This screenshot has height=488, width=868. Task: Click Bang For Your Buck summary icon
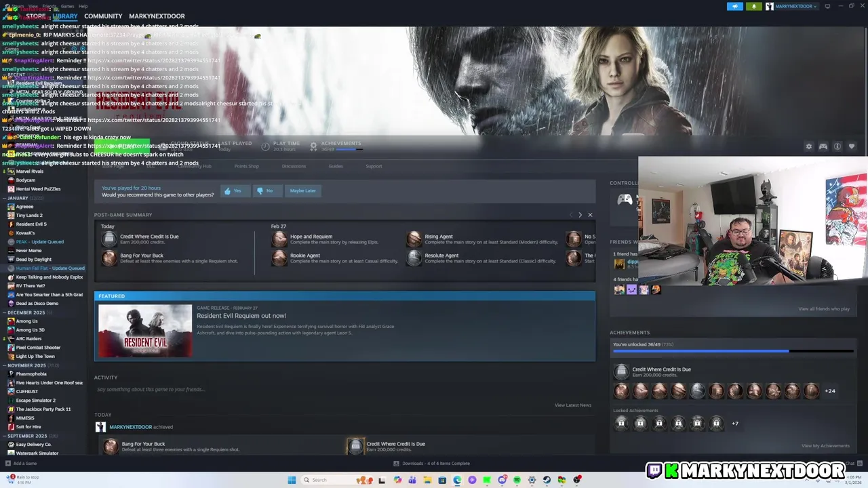point(109,258)
